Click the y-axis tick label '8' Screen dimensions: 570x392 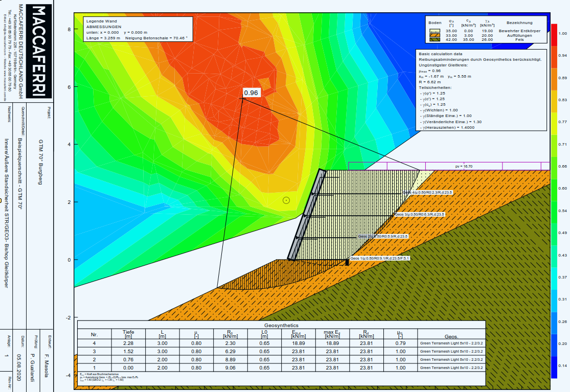pyautogui.click(x=69, y=30)
